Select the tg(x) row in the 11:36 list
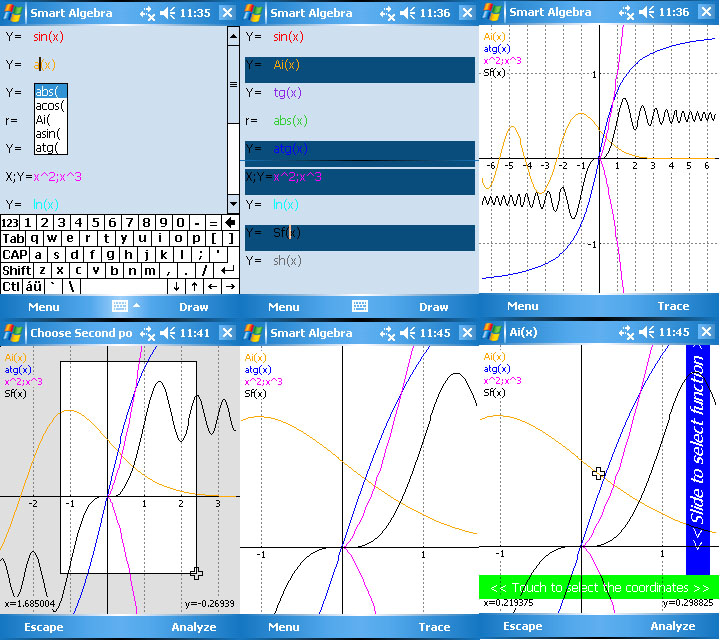 click(x=360, y=92)
